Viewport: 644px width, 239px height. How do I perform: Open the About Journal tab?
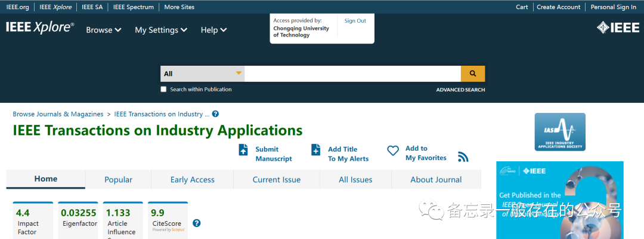click(x=436, y=180)
